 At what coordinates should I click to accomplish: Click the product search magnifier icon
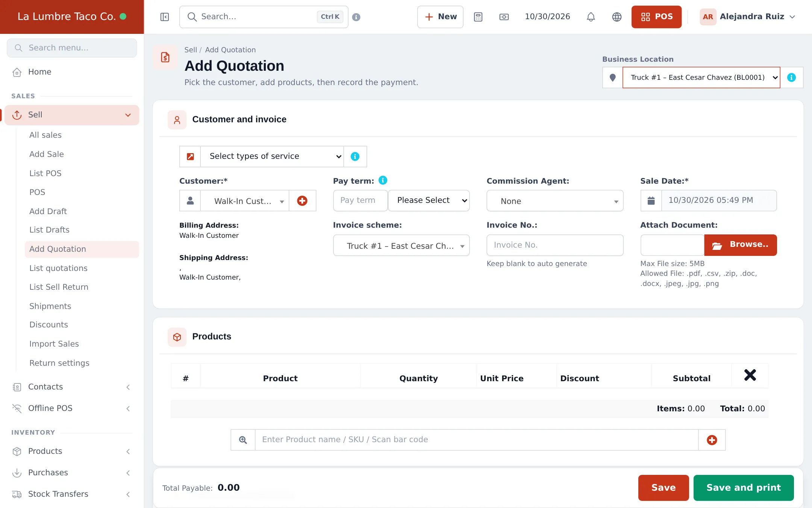243,440
